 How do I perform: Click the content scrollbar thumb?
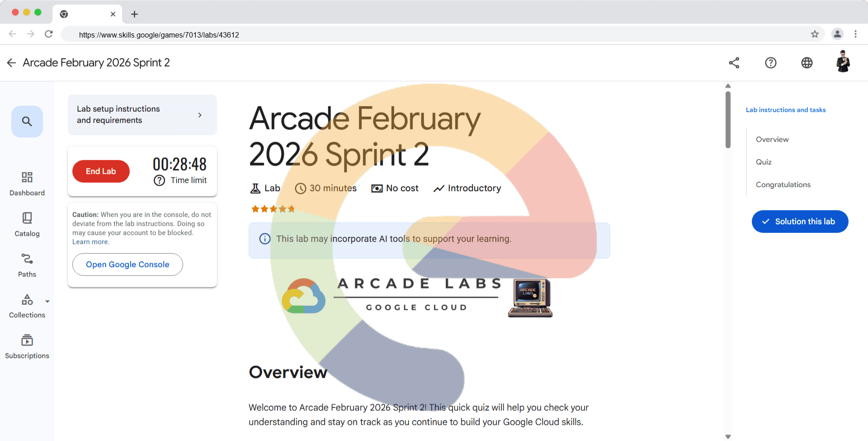[x=728, y=120]
